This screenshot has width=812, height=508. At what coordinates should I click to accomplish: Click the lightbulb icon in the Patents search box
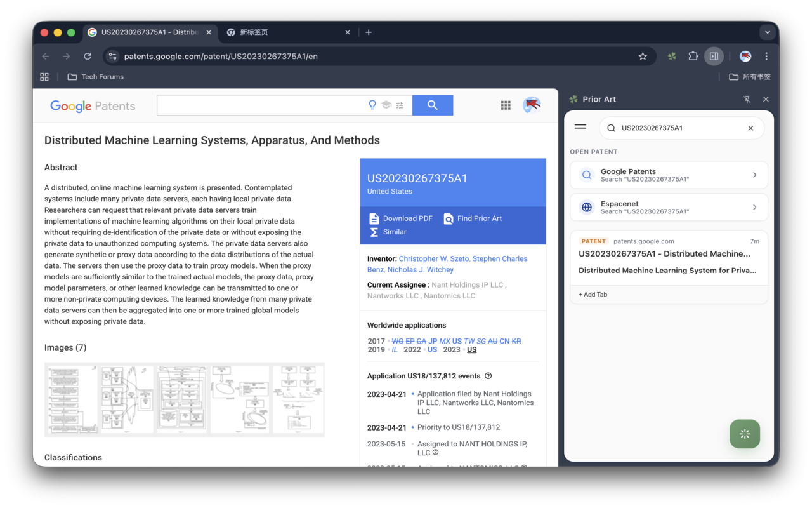click(372, 105)
